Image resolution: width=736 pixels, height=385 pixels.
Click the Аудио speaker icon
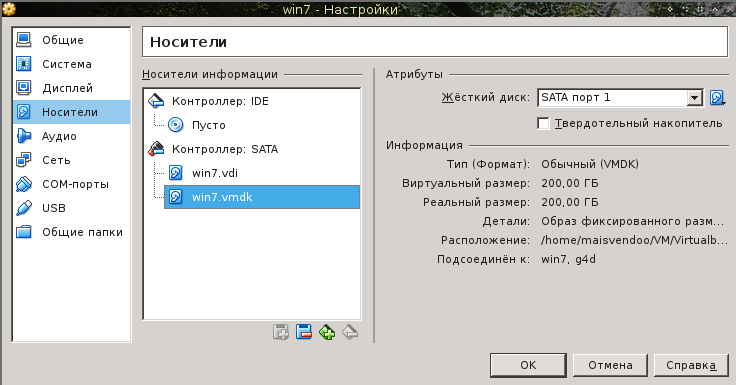23,136
